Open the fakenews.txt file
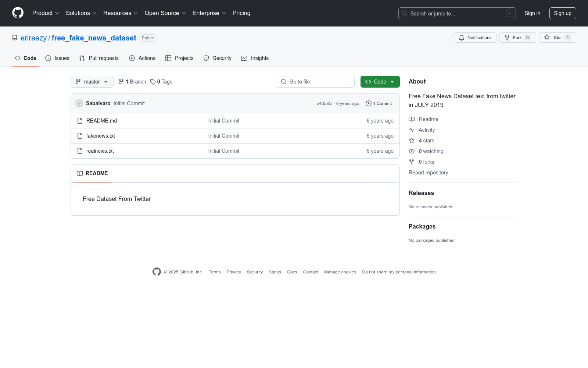588x368 pixels. coord(101,136)
